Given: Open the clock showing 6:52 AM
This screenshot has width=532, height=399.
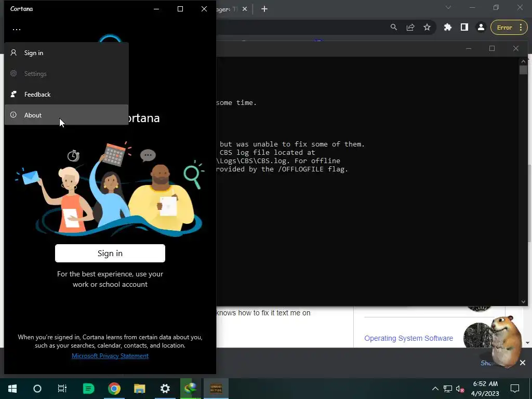Looking at the screenshot, I should point(485,389).
